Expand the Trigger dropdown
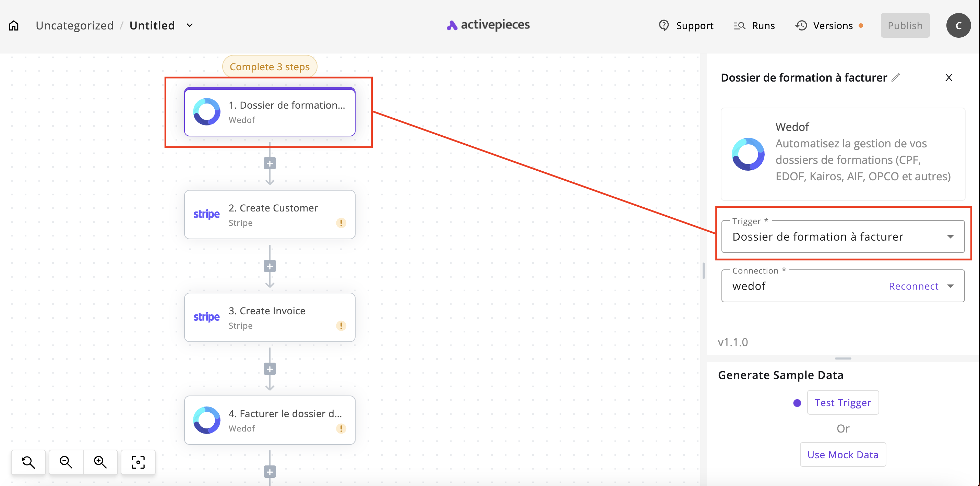The image size is (980, 486). (x=950, y=236)
